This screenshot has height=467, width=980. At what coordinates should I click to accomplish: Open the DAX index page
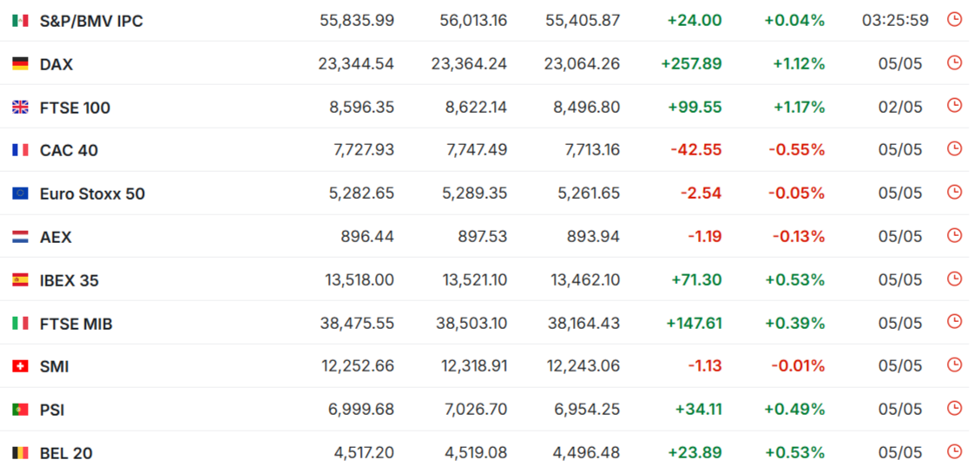tap(56, 64)
